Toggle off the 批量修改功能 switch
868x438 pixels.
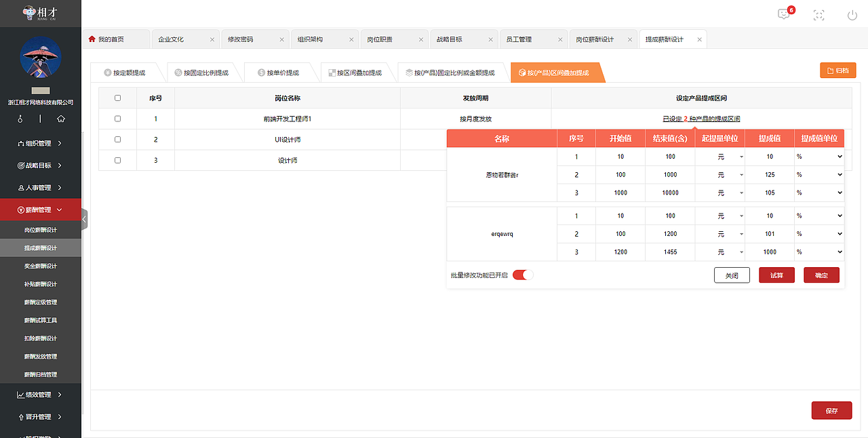click(523, 275)
